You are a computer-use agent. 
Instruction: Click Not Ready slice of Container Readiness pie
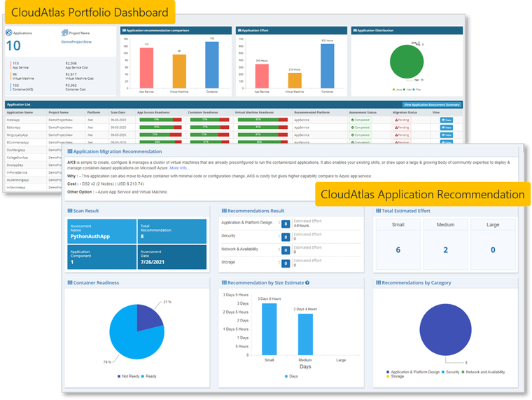[148, 318]
